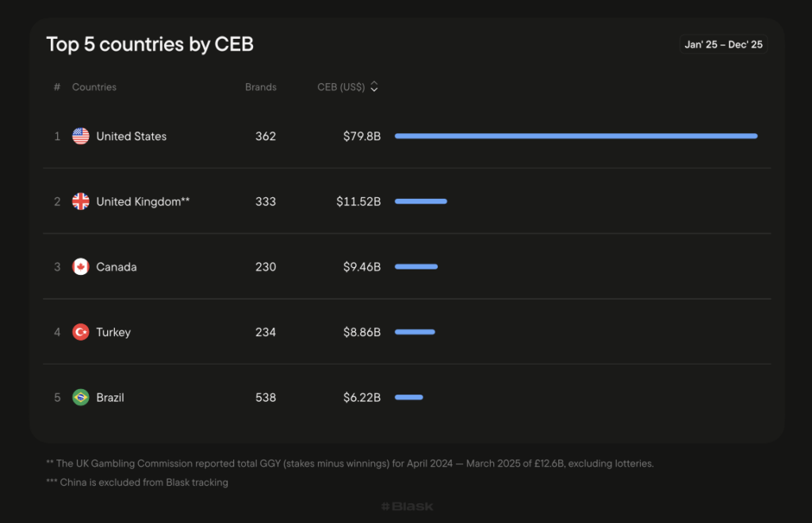Select the Brazil row label

[110, 397]
